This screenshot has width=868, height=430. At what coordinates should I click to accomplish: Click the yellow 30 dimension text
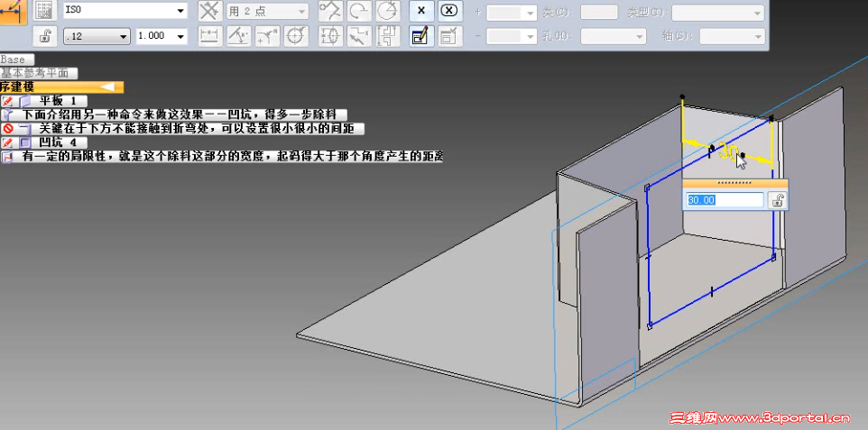728,152
